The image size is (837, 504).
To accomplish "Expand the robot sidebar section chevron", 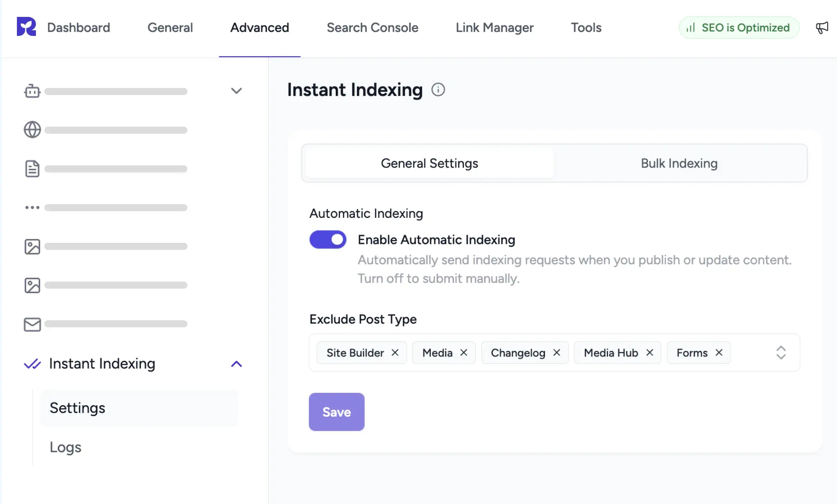I will tap(236, 91).
